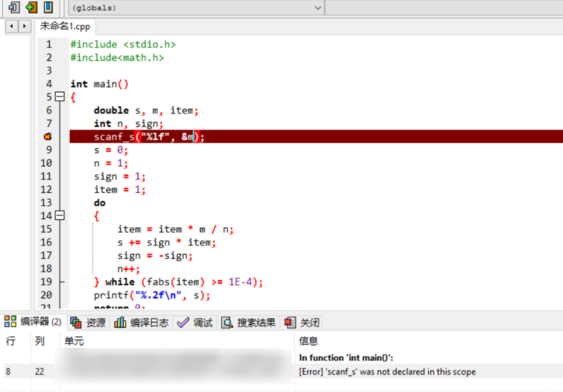
Task: Click the blue bookmark toolbar icon
Action: (48, 7)
